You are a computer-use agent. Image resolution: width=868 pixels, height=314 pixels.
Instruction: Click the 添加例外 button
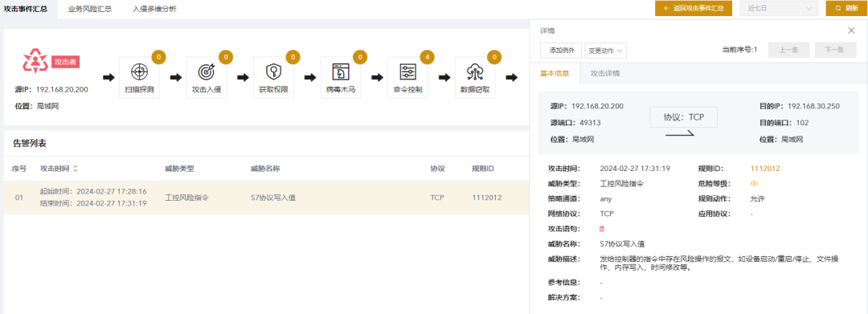(x=561, y=51)
